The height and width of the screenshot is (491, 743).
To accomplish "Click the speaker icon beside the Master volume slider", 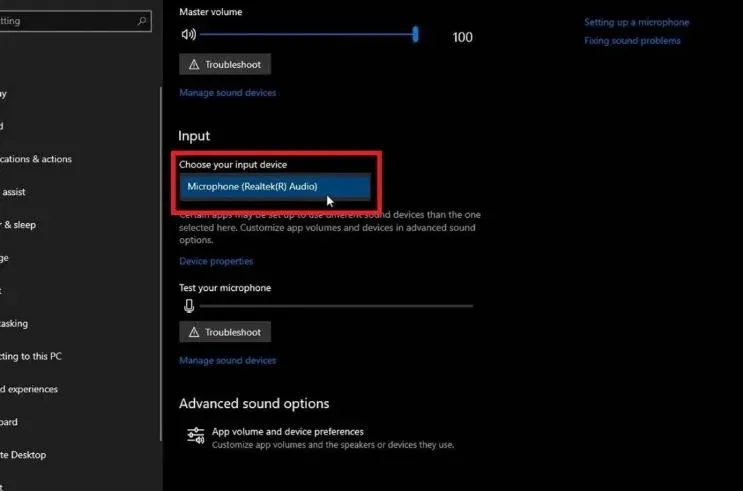I will 187,34.
